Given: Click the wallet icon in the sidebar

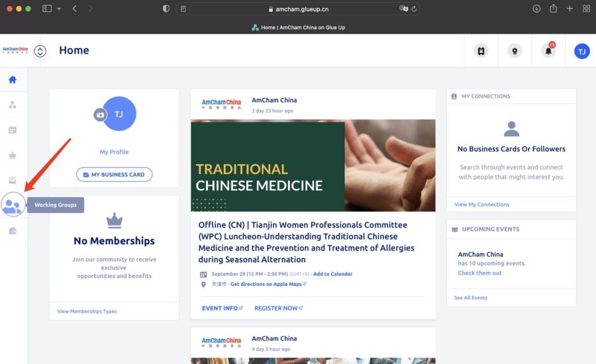Looking at the screenshot, I should (x=13, y=230).
